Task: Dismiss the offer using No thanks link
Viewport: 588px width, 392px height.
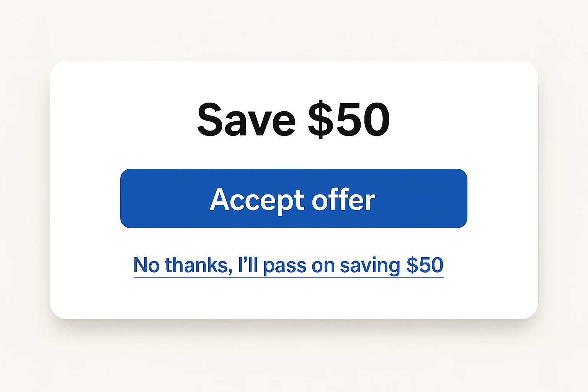Action: click(288, 265)
